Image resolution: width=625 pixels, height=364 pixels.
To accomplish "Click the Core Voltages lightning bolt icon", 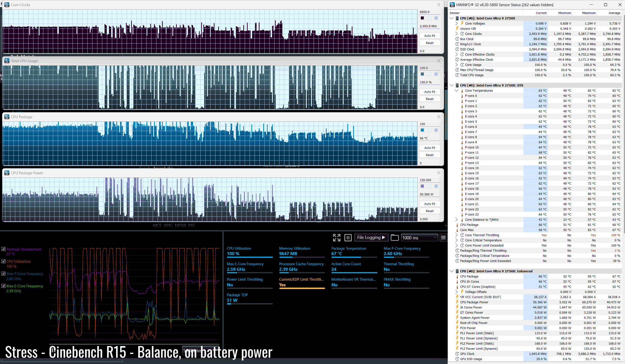I will 462,23.
